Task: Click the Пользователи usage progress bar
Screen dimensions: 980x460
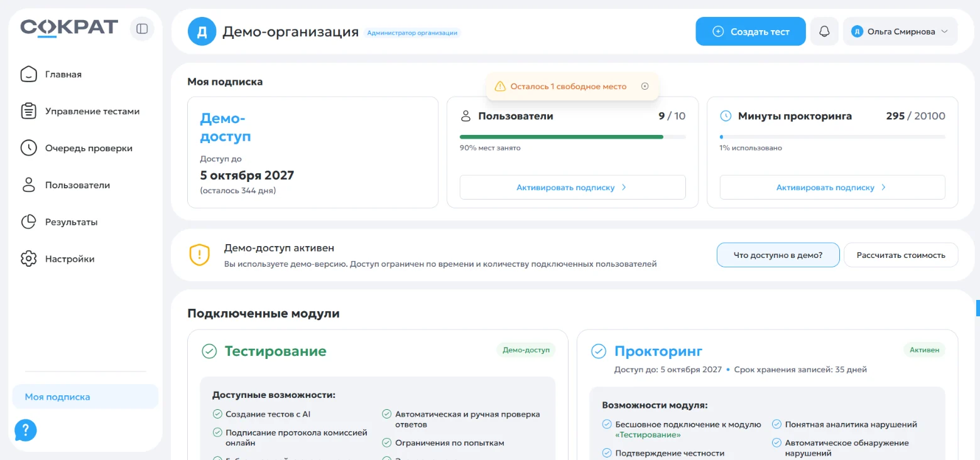Action: tap(572, 136)
